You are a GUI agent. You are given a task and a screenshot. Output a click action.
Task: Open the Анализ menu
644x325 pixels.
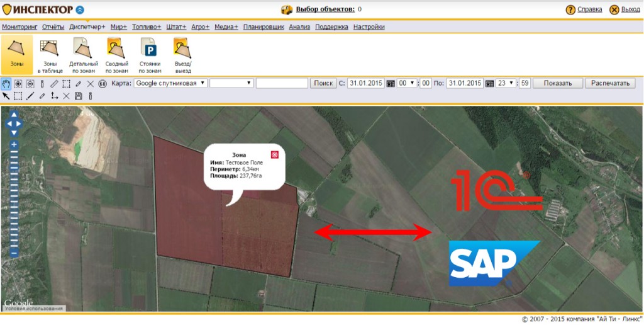tap(299, 27)
